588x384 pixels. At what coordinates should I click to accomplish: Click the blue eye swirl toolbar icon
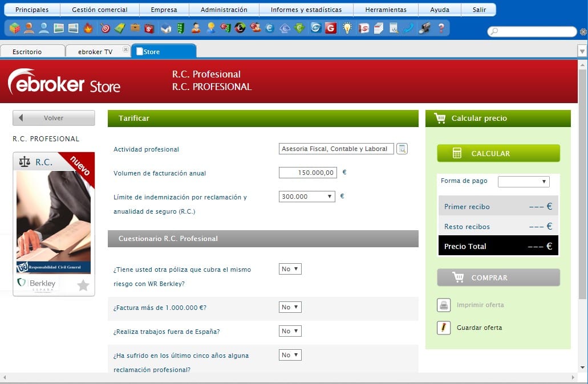point(316,28)
